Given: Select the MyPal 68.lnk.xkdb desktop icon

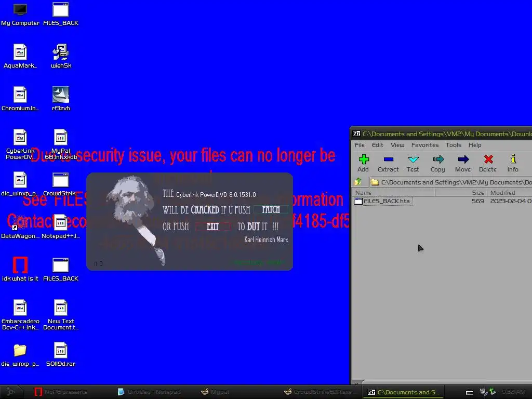Looking at the screenshot, I should pos(61,144).
